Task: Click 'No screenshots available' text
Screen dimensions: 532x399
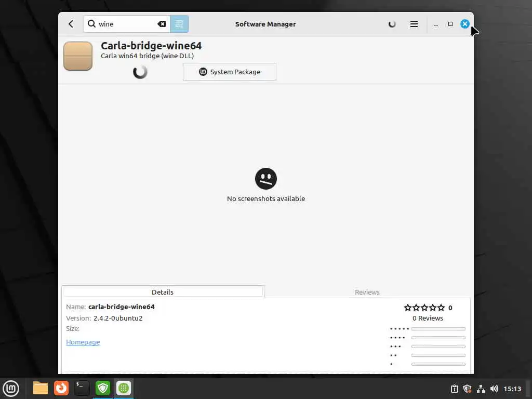Action: [x=266, y=199]
